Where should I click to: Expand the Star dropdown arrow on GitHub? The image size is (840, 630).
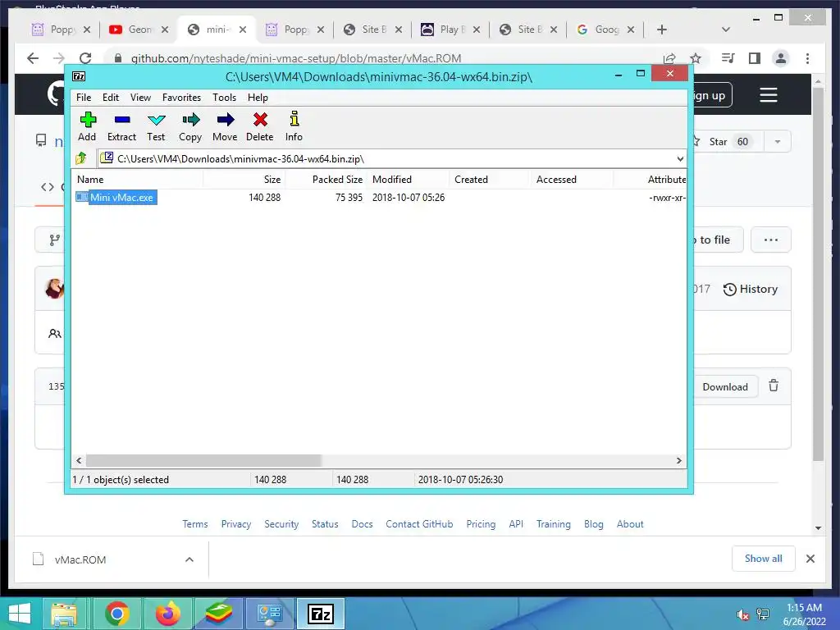(x=778, y=141)
